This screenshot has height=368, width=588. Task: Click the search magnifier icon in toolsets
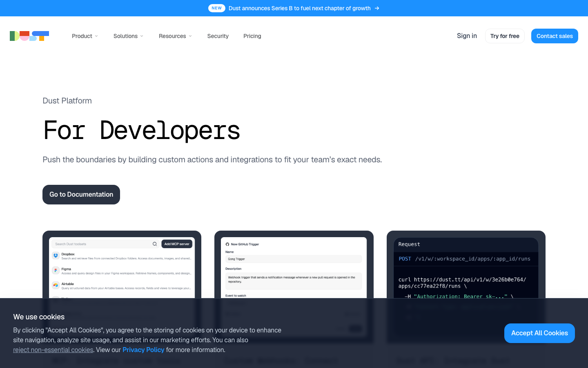tap(155, 244)
